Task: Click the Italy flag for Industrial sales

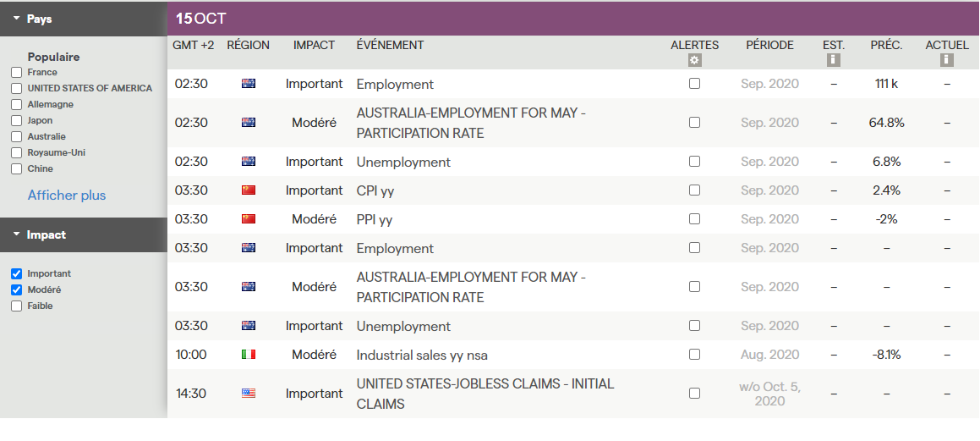Action: (x=249, y=355)
